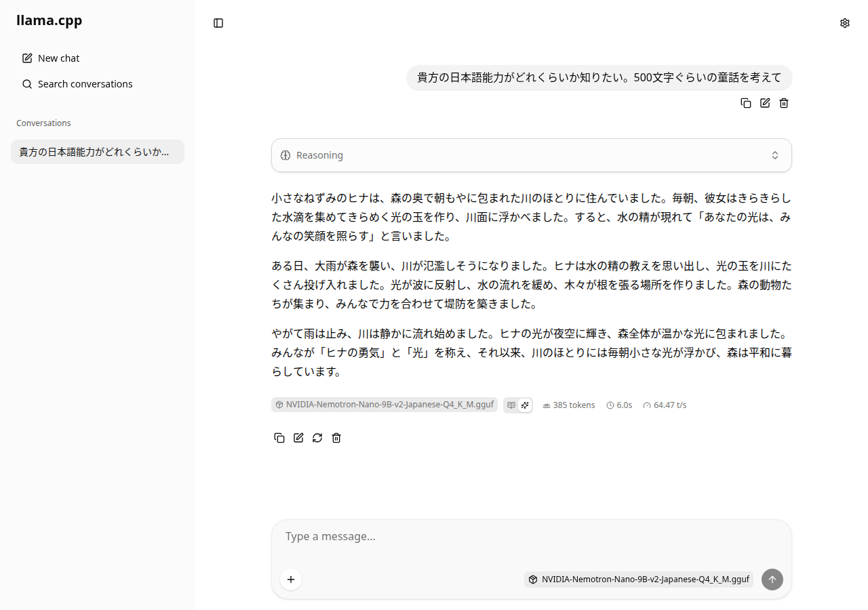
Task: Click the llama.cpp title
Action: [x=49, y=20]
